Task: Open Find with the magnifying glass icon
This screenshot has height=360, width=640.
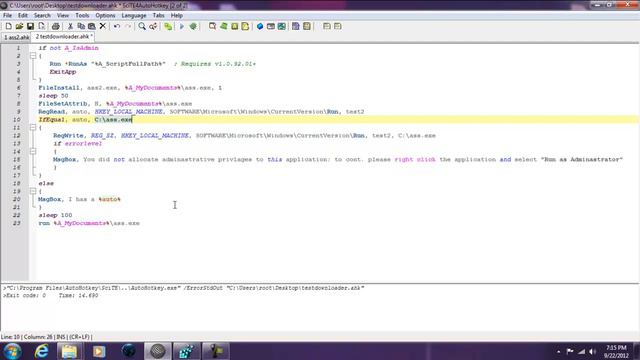Action: [142, 26]
